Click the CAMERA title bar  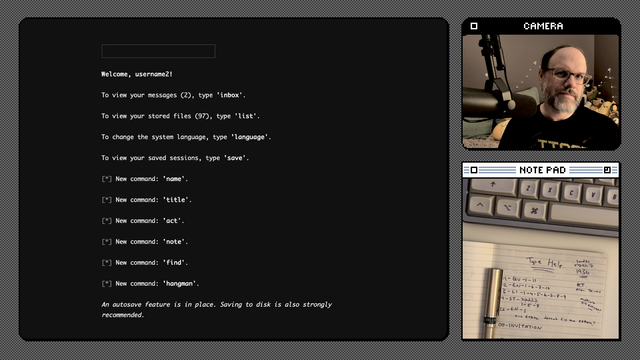(541, 26)
